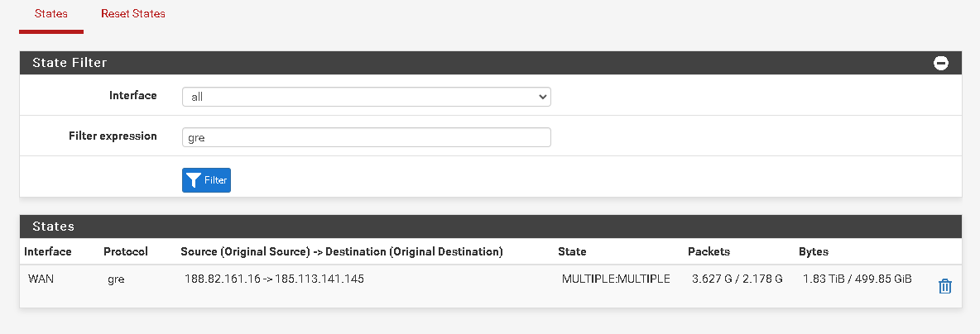The width and height of the screenshot is (980, 334).
Task: Collapse the State Filter panel minus icon
Action: (x=940, y=63)
